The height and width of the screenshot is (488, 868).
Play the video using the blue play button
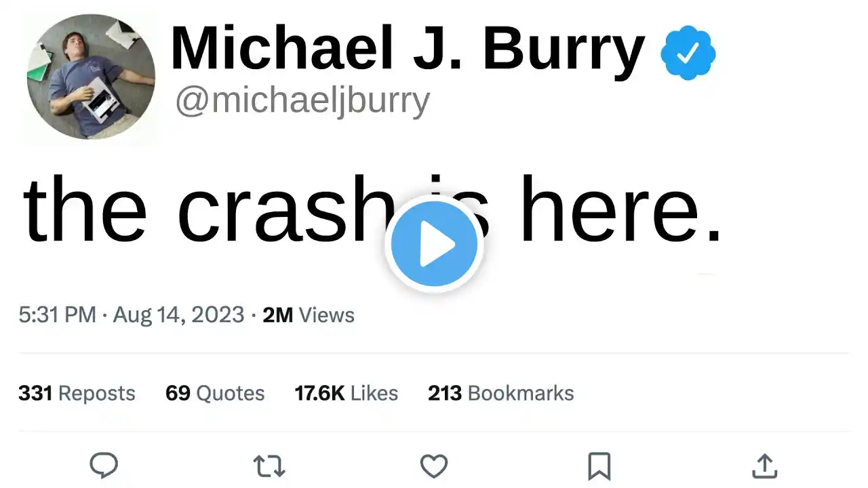point(434,245)
